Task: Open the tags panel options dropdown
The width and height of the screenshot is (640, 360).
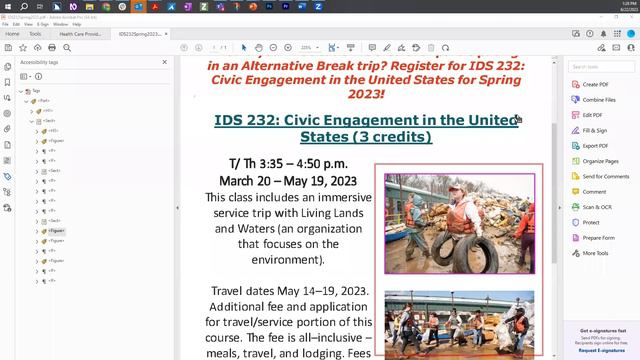Action: point(26,76)
